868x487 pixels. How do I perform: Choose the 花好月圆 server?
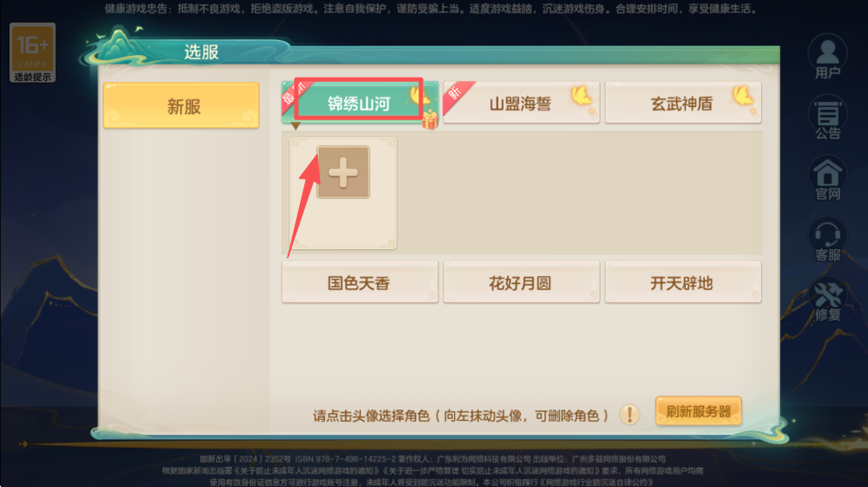[x=521, y=282]
